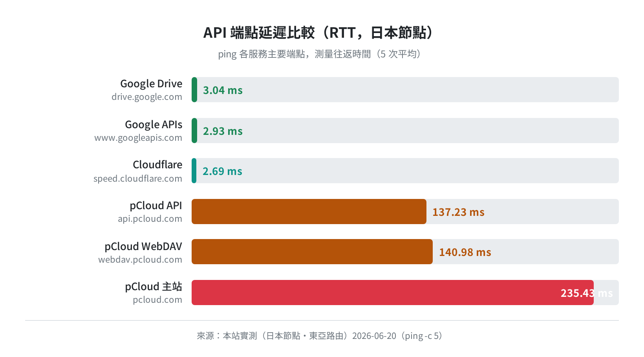The height and width of the screenshot is (357, 644).
Task: Click the '2.93 ms' value label
Action: click(223, 131)
